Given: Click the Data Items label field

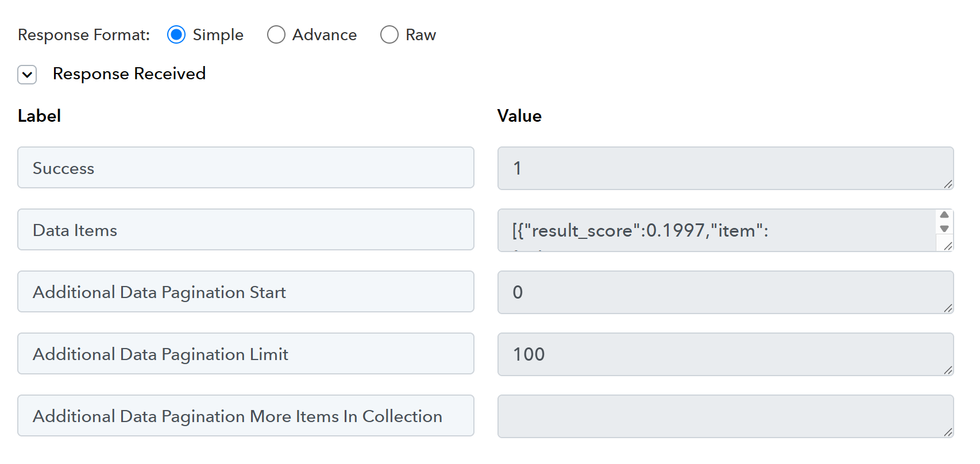Looking at the screenshot, I should pyautogui.click(x=245, y=230).
